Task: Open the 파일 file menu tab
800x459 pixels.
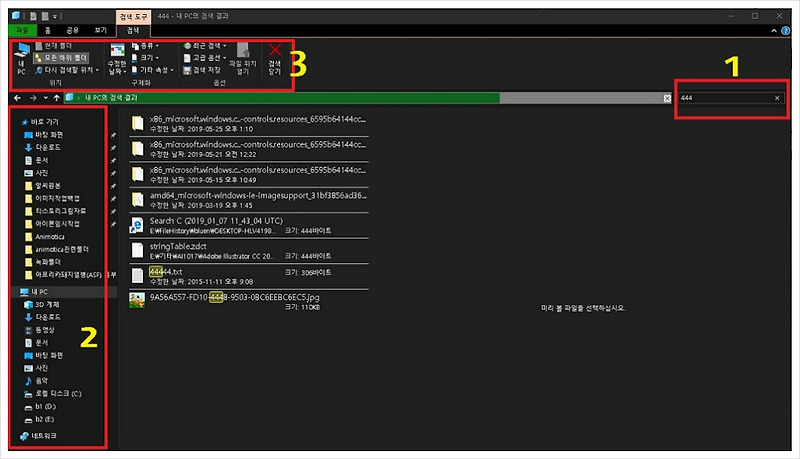Action: click(22, 30)
